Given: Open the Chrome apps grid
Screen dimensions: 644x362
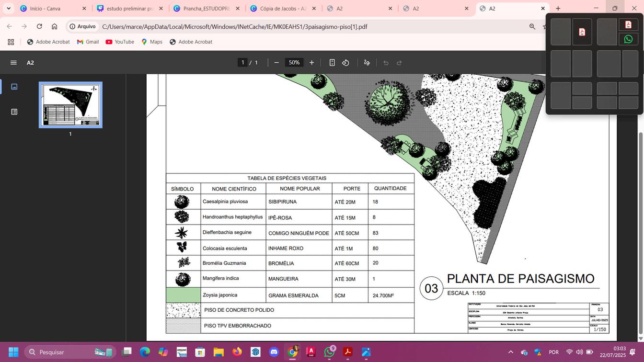Looking at the screenshot, I should click(x=11, y=42).
